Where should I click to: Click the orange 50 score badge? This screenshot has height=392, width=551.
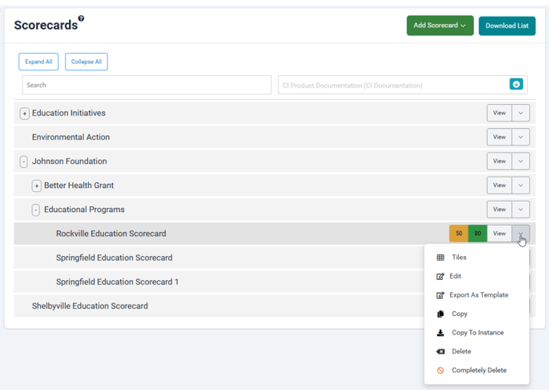[x=459, y=234]
